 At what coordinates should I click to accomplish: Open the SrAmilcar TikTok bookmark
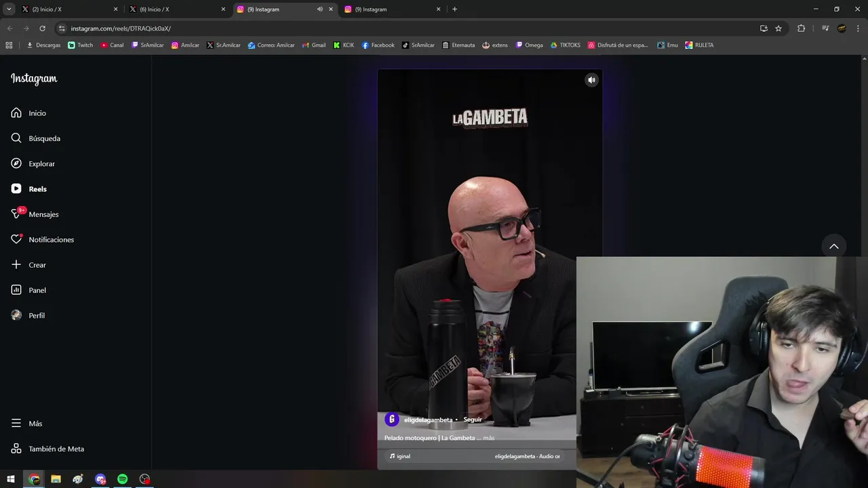click(x=418, y=45)
